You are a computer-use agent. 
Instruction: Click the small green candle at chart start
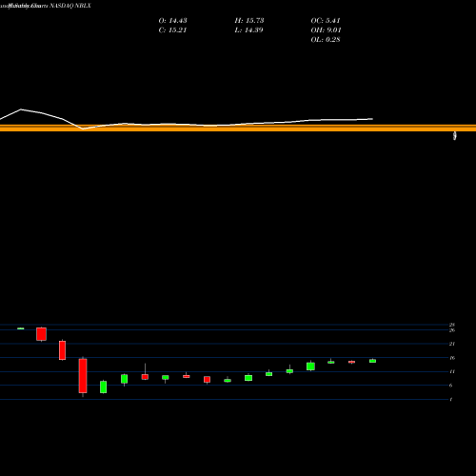(21, 328)
